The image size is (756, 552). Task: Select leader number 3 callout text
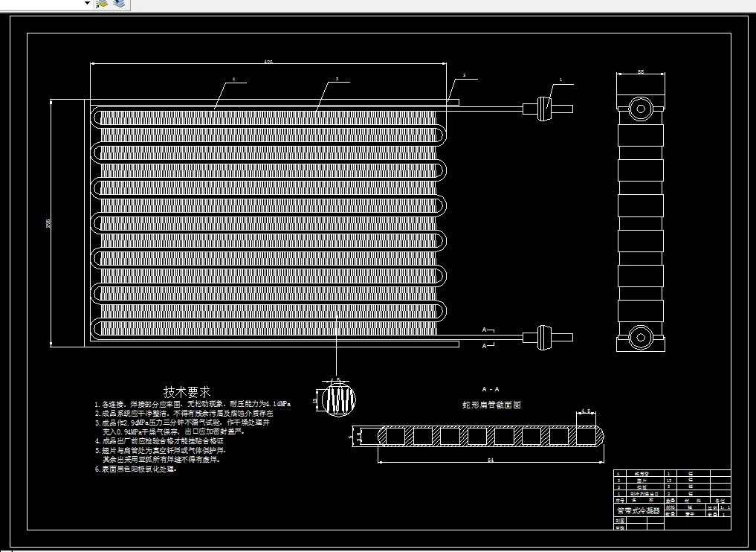coord(337,79)
